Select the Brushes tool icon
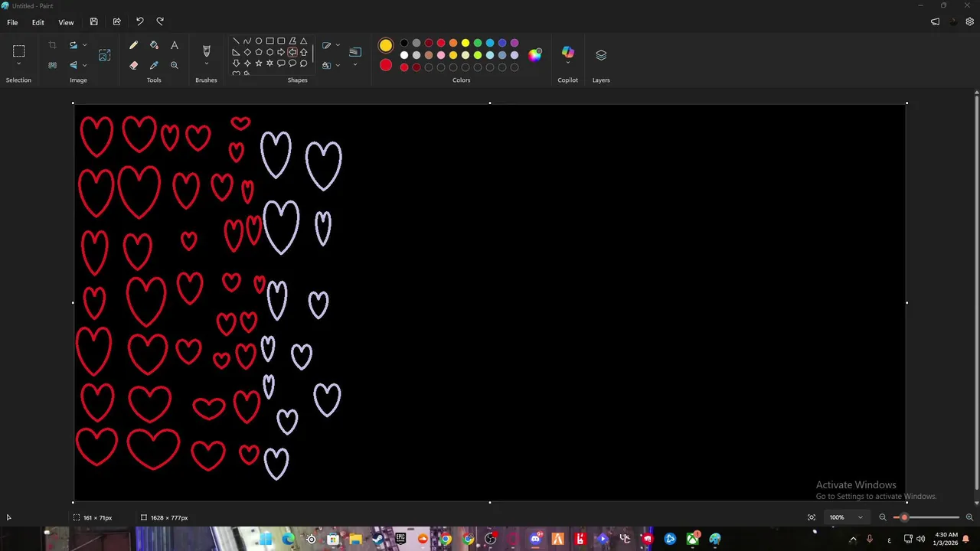Screen dimensions: 980x551 point(206,51)
